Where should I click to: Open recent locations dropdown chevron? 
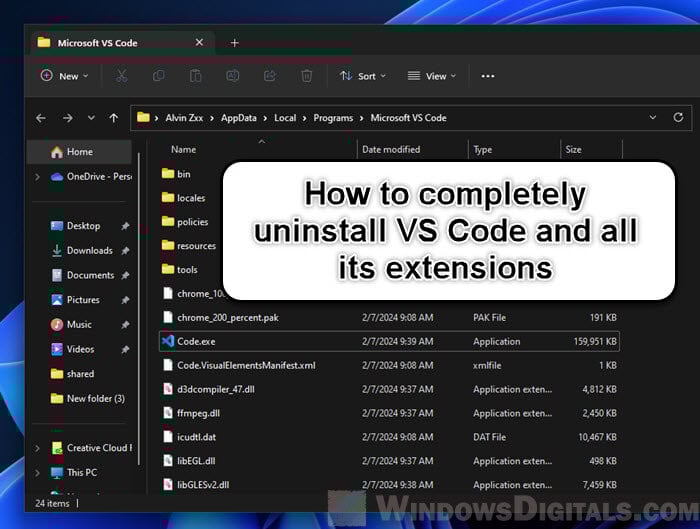tap(91, 118)
